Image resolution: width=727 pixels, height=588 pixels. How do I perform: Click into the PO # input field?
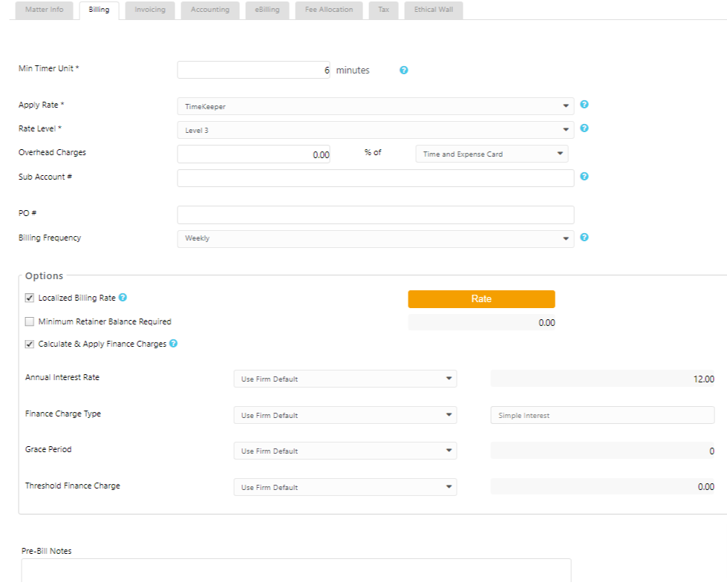(375, 215)
